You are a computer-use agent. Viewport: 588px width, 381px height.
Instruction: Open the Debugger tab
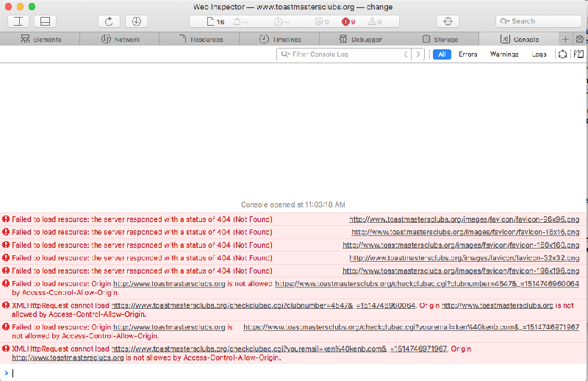tap(359, 39)
